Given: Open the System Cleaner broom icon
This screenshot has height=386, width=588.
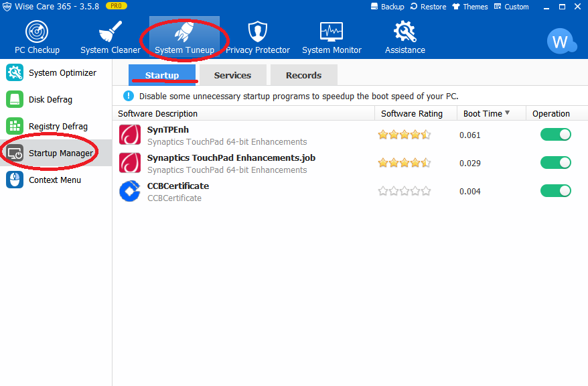Looking at the screenshot, I should pos(111,31).
